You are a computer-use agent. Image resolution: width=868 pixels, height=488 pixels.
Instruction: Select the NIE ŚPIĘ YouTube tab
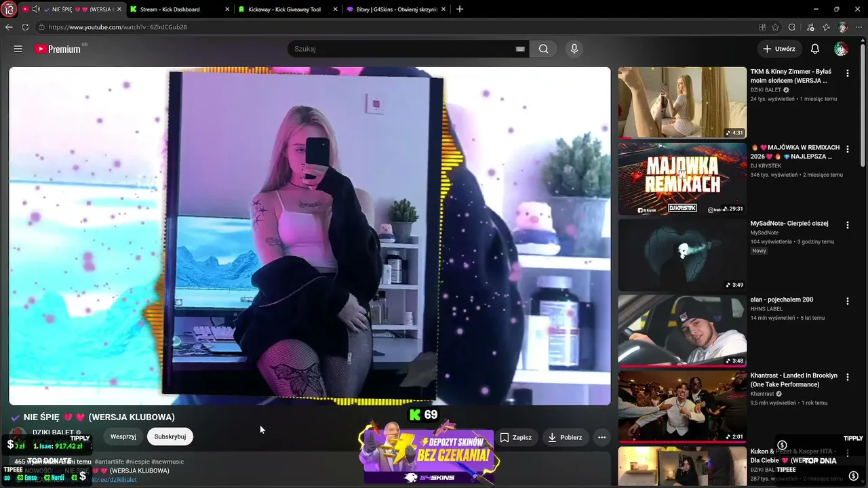coord(73,9)
